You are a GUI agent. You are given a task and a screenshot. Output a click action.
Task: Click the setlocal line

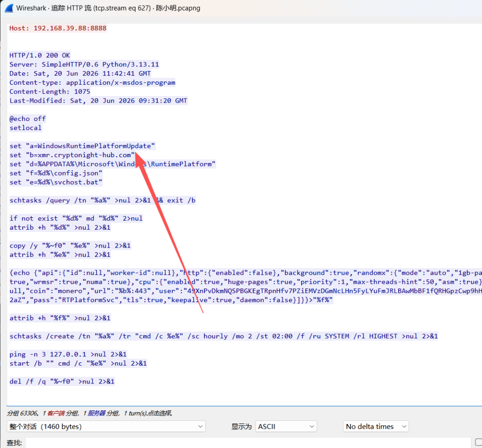point(25,128)
